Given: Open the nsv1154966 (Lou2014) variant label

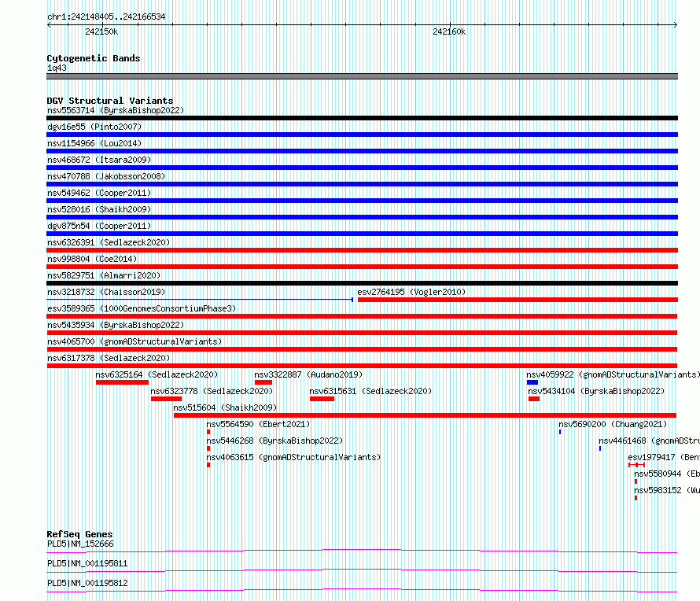Looking at the screenshot, I should tap(94, 143).
